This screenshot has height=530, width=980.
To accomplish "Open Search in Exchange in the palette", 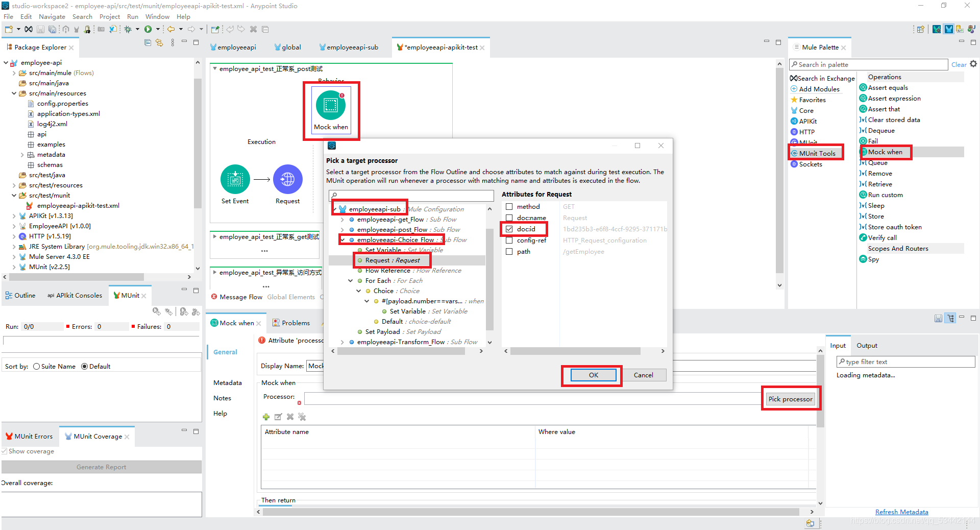I will pyautogui.click(x=822, y=78).
